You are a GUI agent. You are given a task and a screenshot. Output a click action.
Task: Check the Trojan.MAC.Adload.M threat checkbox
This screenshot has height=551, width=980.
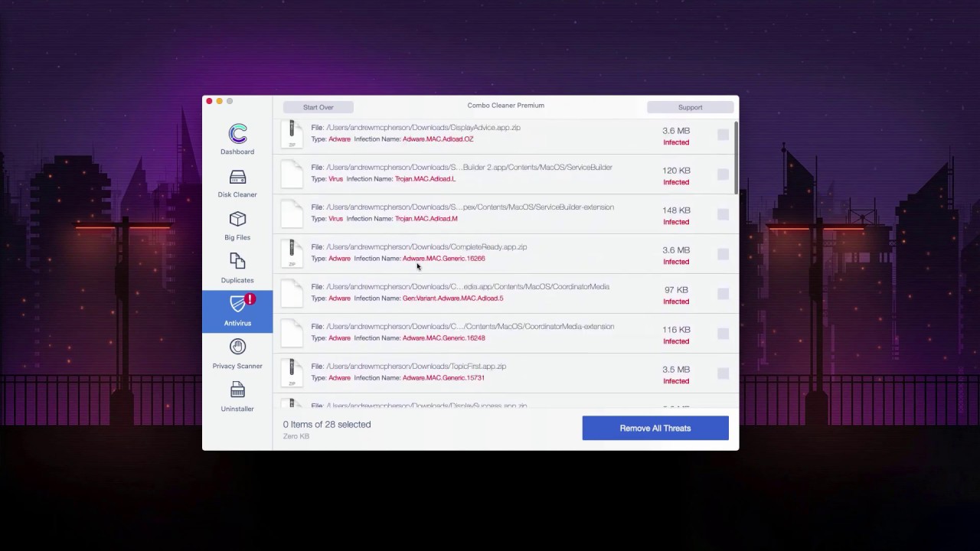pyautogui.click(x=723, y=214)
